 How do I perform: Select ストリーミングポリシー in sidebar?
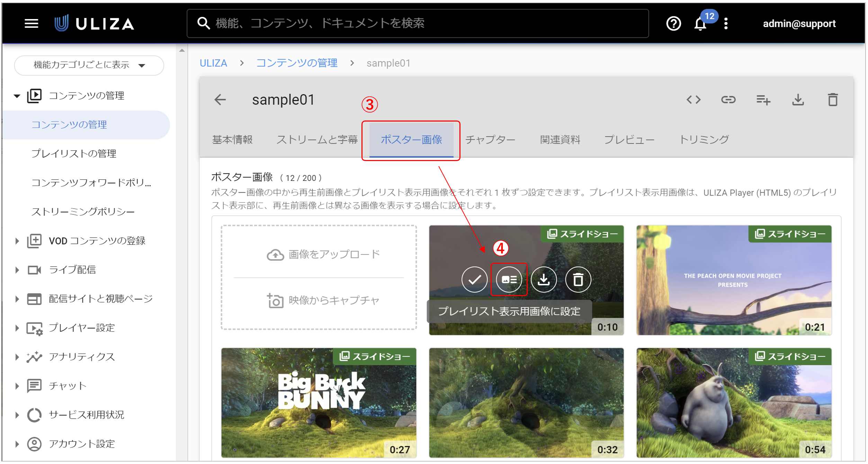83,212
